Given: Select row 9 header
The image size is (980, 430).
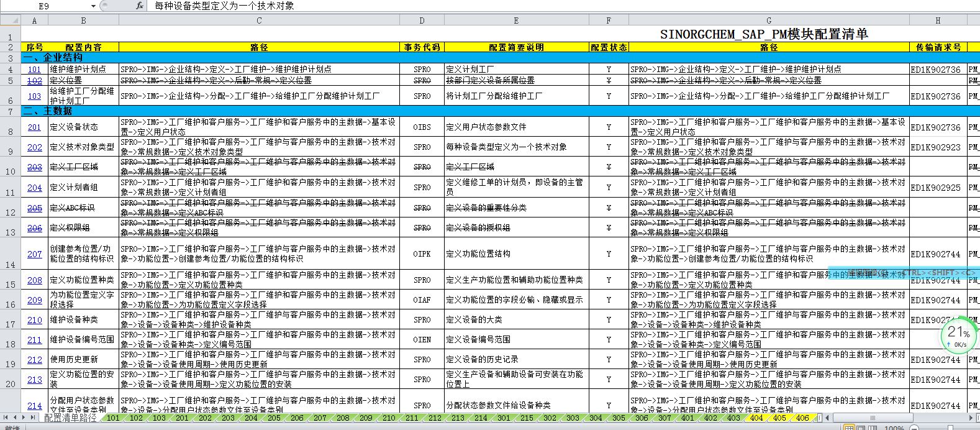Looking at the screenshot, I should tap(11, 147).
